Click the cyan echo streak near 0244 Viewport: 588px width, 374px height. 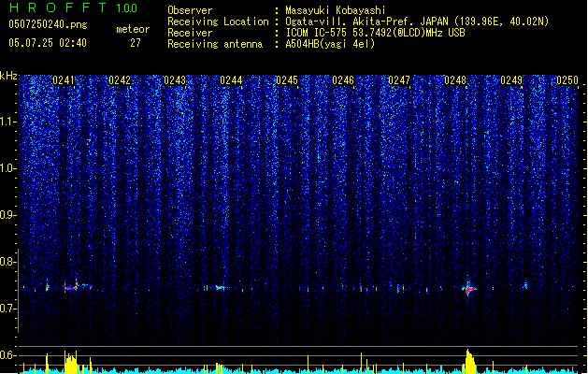tap(221, 288)
